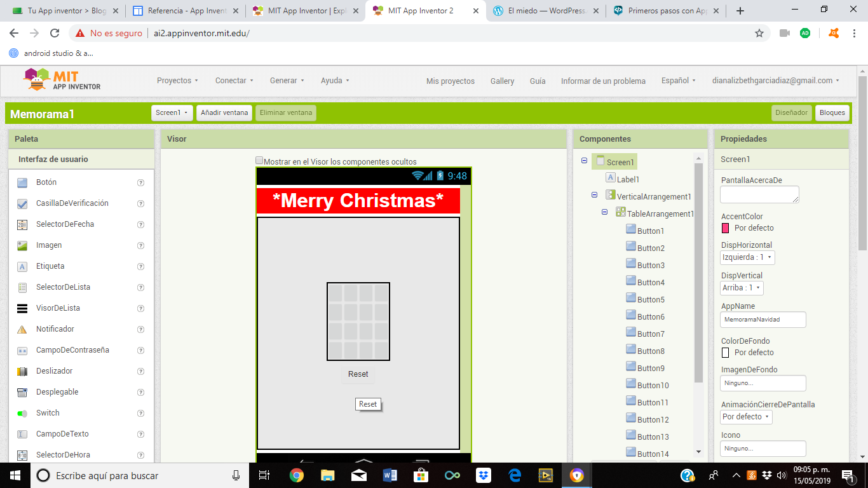The height and width of the screenshot is (488, 868).
Task: Open Microsoft Word from the taskbar
Action: coord(390,475)
